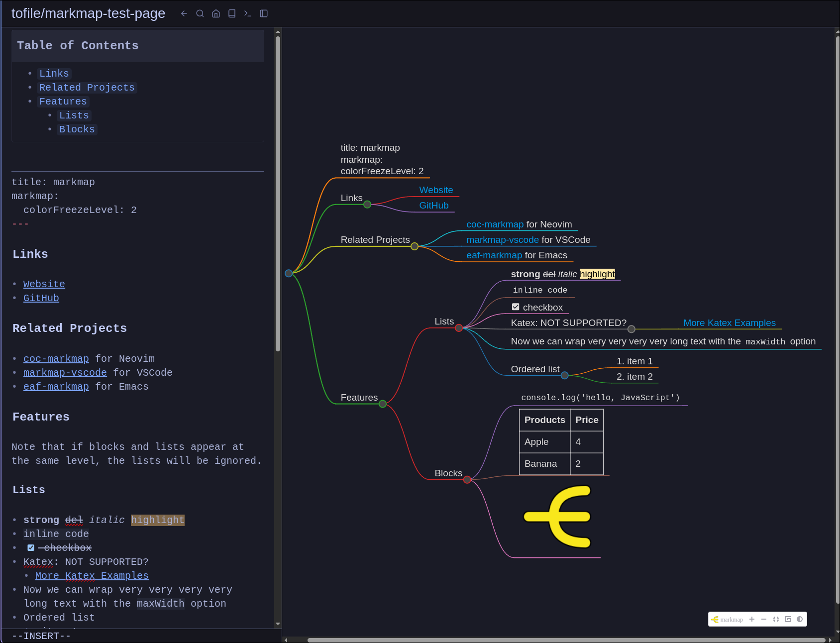Image resolution: width=840 pixels, height=643 pixels.
Task: Collapse the Lists node circle
Action: pyautogui.click(x=459, y=327)
